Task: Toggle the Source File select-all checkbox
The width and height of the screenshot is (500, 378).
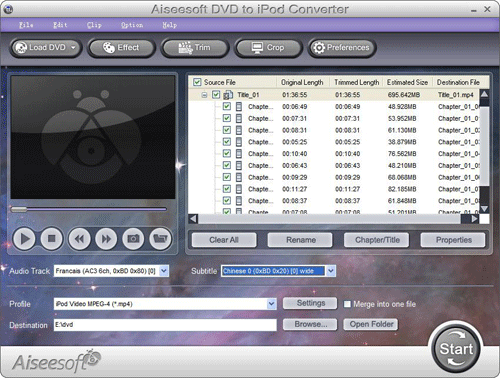Action: point(197,82)
